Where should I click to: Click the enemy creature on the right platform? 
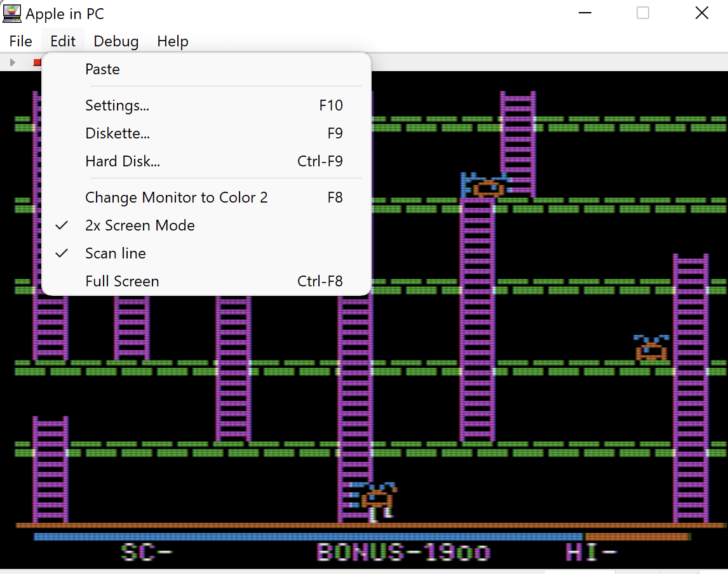click(x=651, y=348)
